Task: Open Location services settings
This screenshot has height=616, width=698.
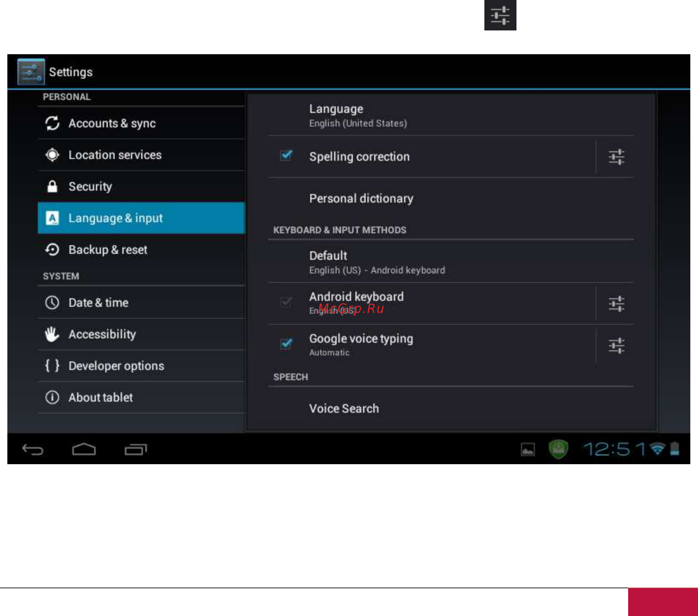Action: [x=141, y=155]
